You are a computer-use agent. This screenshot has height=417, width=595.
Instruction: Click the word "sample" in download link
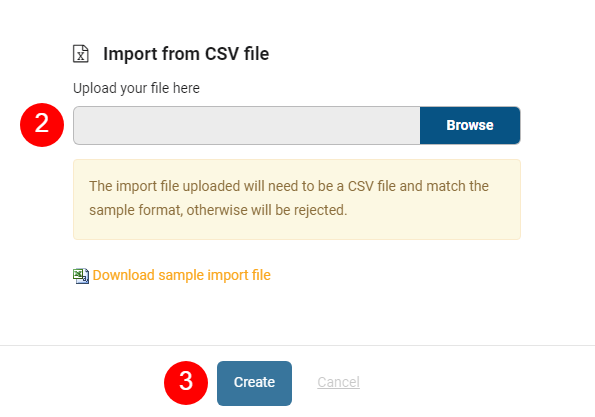(181, 275)
